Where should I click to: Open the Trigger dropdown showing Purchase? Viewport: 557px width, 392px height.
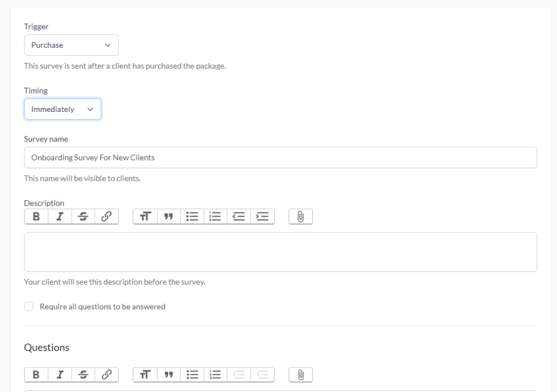(x=71, y=45)
